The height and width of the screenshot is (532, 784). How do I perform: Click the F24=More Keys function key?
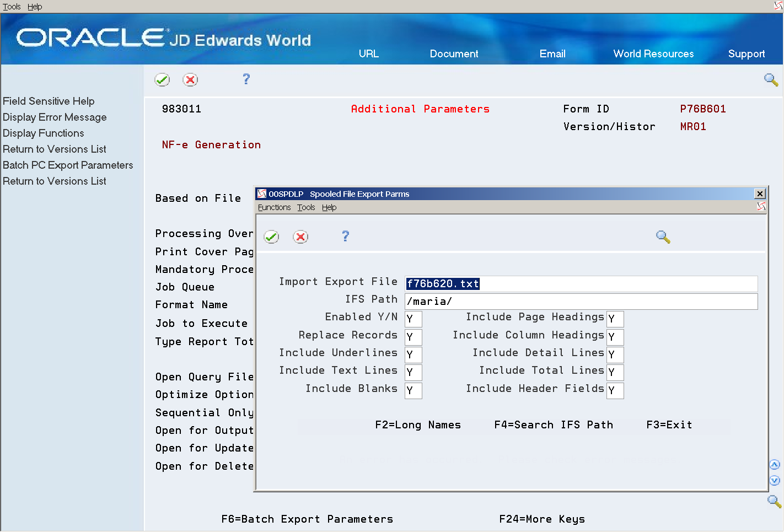(x=542, y=519)
